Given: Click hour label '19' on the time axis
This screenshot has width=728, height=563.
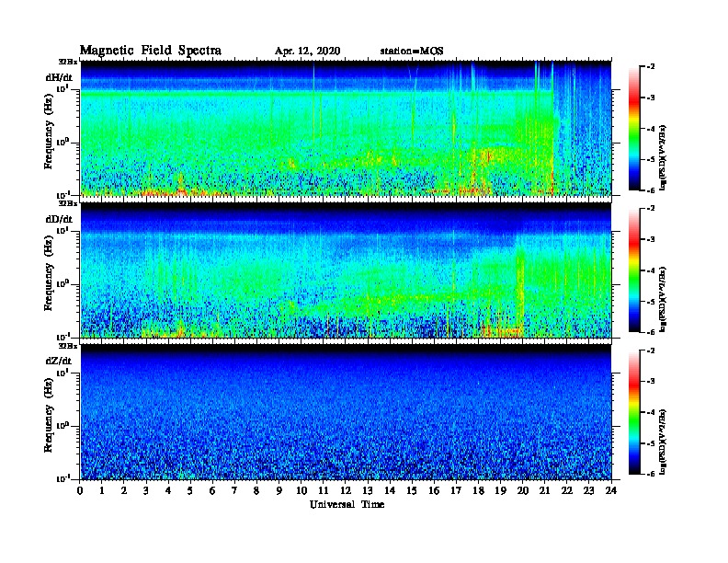Looking at the screenshot, I should 500,491.
